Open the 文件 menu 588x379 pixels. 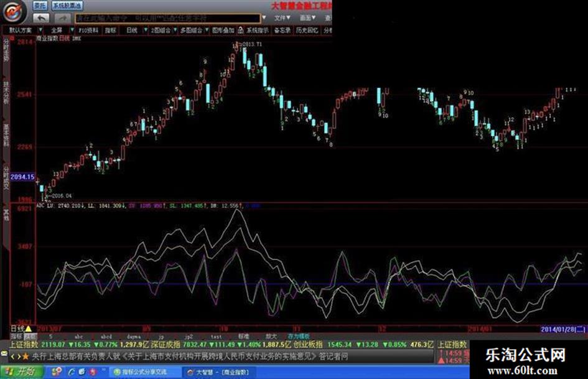pos(282,17)
